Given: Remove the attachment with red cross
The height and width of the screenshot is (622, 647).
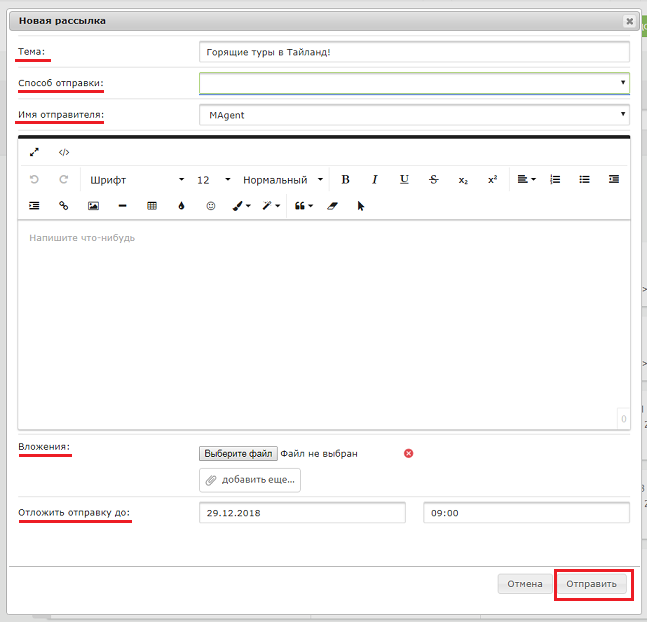Looking at the screenshot, I should coord(409,454).
